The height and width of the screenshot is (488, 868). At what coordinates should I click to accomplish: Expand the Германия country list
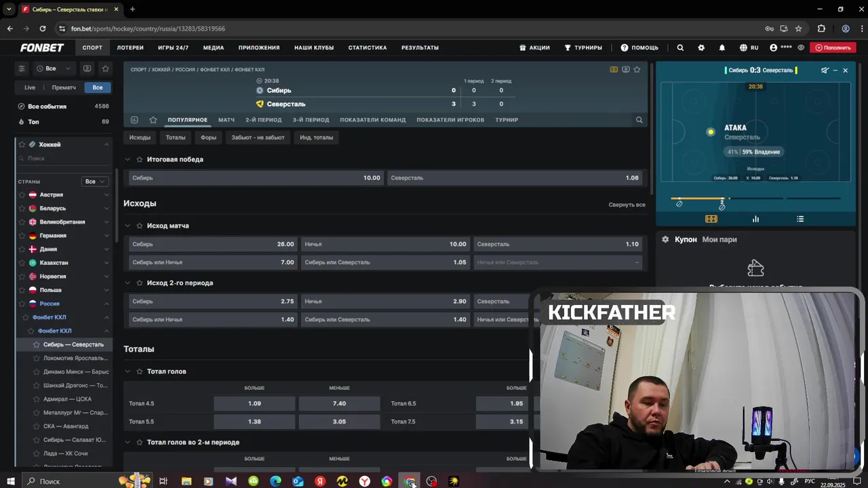pyautogui.click(x=106, y=236)
